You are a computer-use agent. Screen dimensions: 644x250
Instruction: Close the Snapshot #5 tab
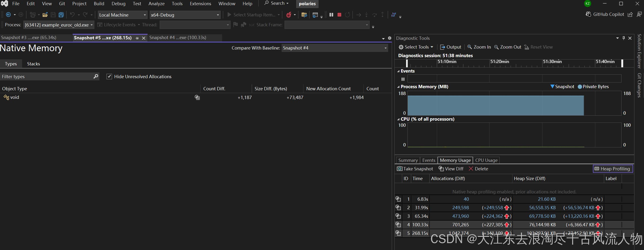point(144,38)
